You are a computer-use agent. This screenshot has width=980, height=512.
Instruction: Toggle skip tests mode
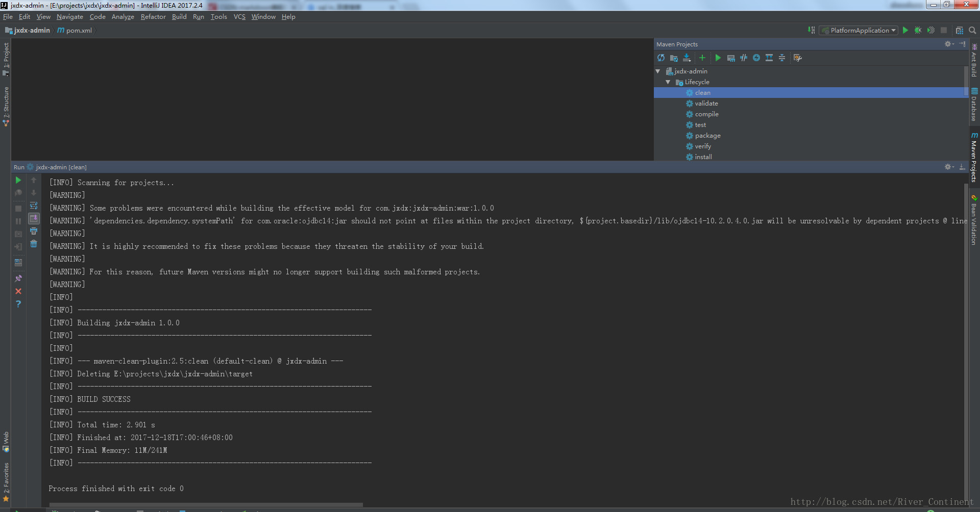click(x=756, y=58)
